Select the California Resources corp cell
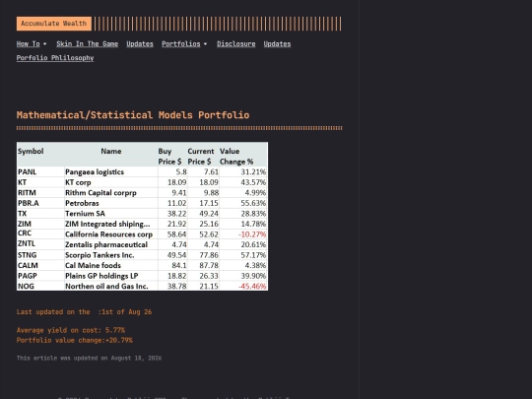This screenshot has width=532, height=399. (111, 234)
